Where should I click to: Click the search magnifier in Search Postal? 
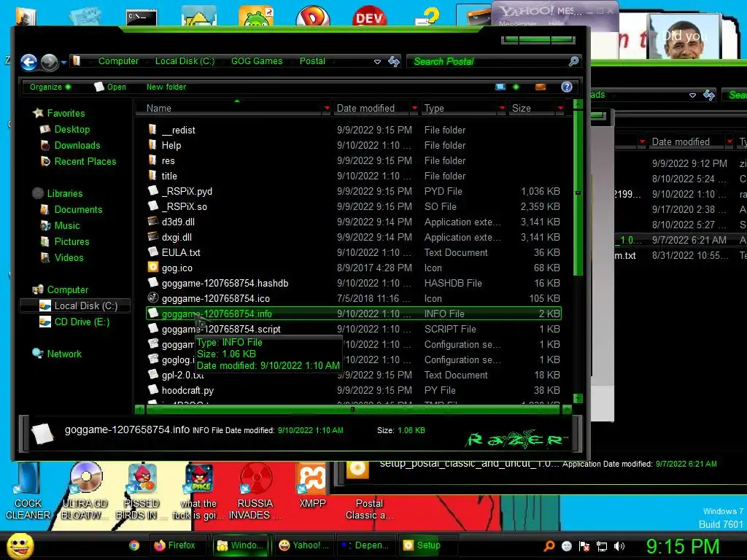tap(573, 61)
